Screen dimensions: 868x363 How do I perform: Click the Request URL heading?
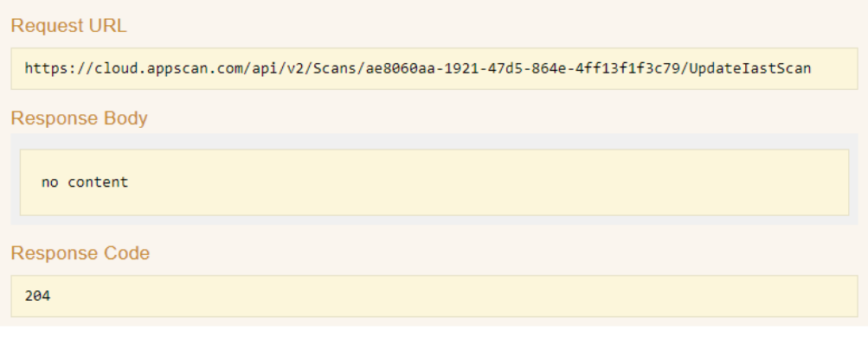[x=68, y=26]
